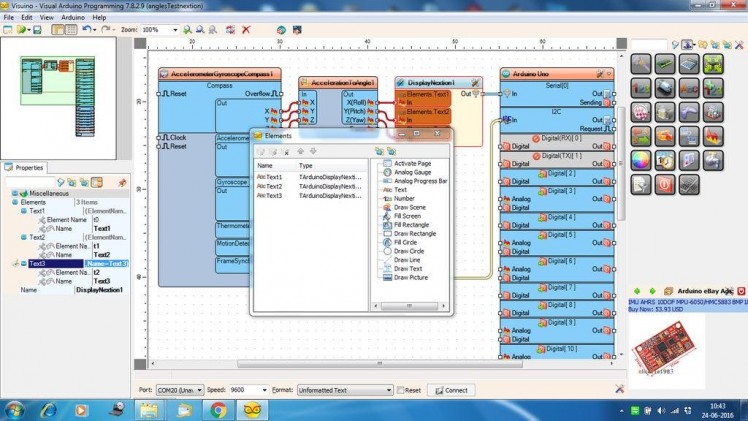Viewport: 748px width, 421px height.
Task: Click the save project toolbar icon
Action: coord(37,30)
